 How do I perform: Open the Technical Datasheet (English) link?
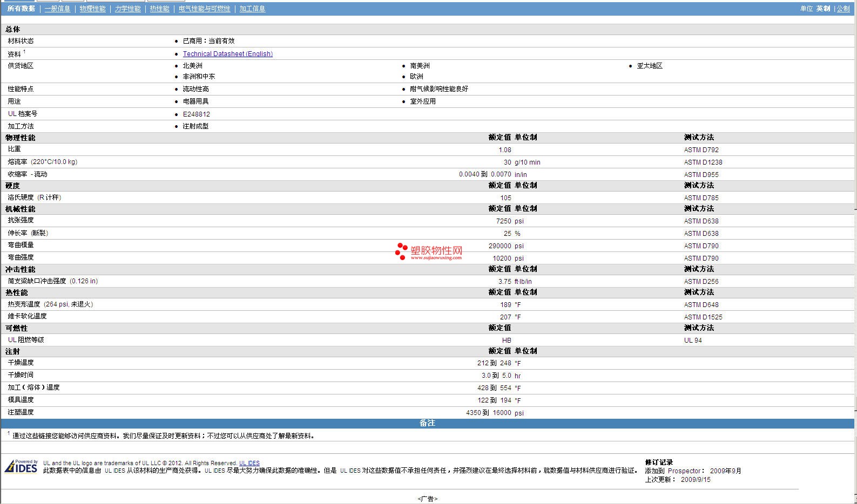pyautogui.click(x=227, y=54)
